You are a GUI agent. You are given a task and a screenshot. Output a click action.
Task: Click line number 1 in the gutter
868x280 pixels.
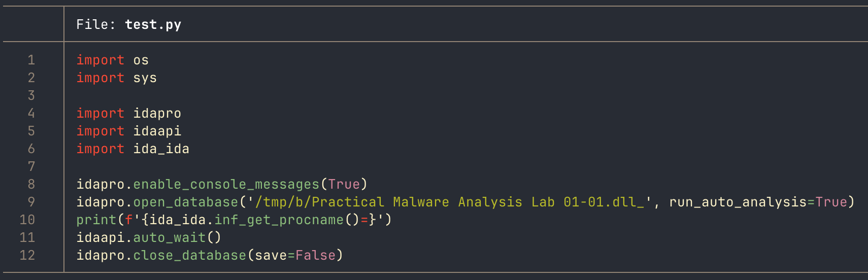[31, 60]
